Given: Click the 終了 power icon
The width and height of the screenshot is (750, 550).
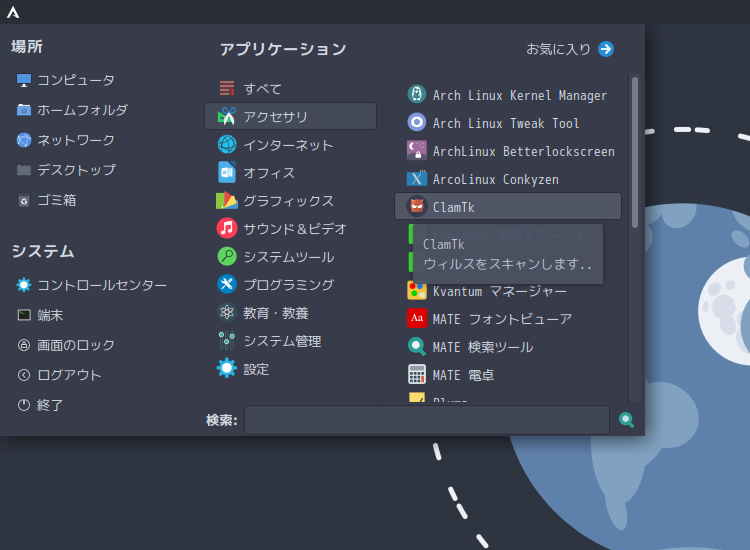Looking at the screenshot, I should click(23, 405).
